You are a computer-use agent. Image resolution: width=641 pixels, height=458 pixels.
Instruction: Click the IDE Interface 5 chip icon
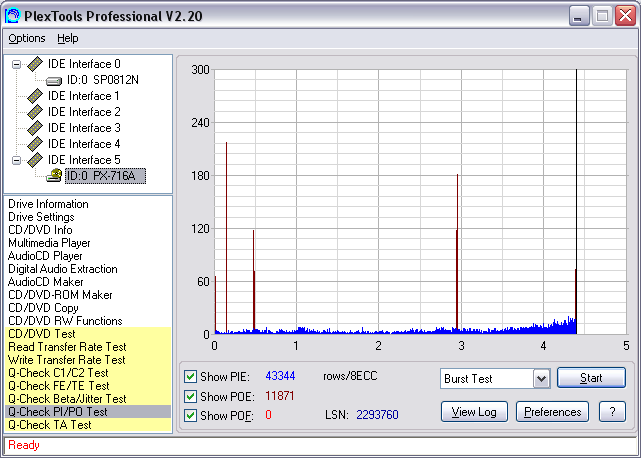(35, 160)
